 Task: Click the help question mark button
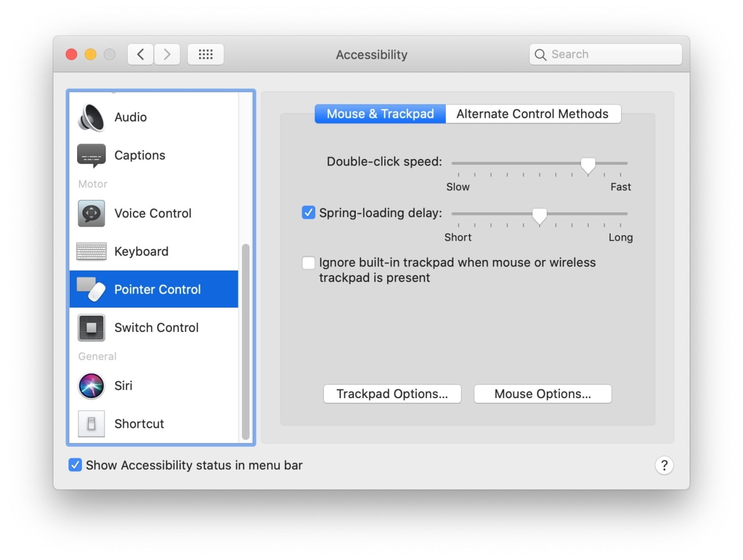click(x=664, y=465)
